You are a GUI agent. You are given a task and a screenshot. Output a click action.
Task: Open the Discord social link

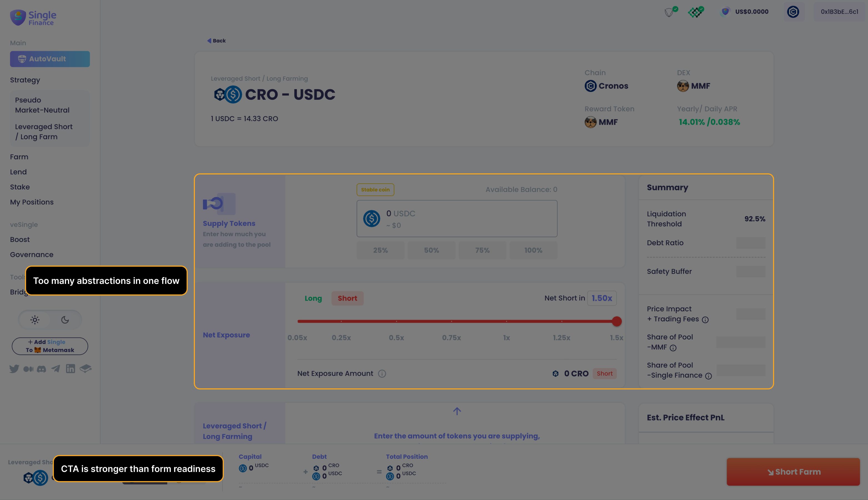[42, 369]
